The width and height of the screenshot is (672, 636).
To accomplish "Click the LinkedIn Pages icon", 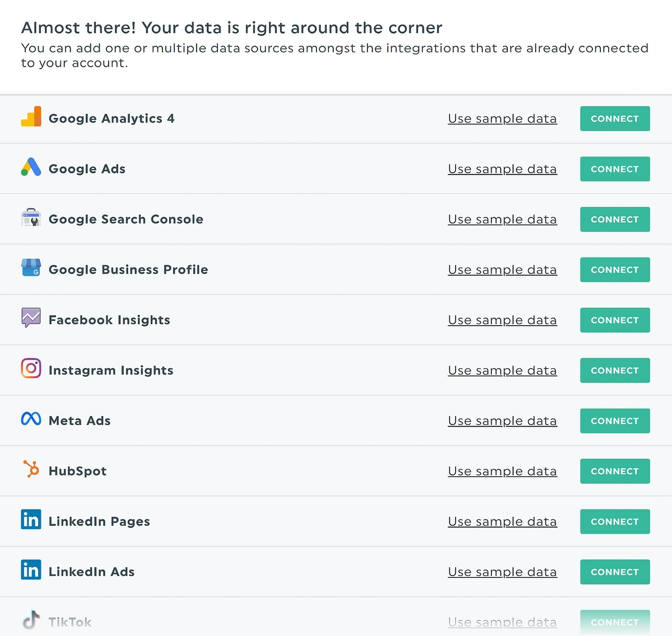I will pyautogui.click(x=31, y=521).
